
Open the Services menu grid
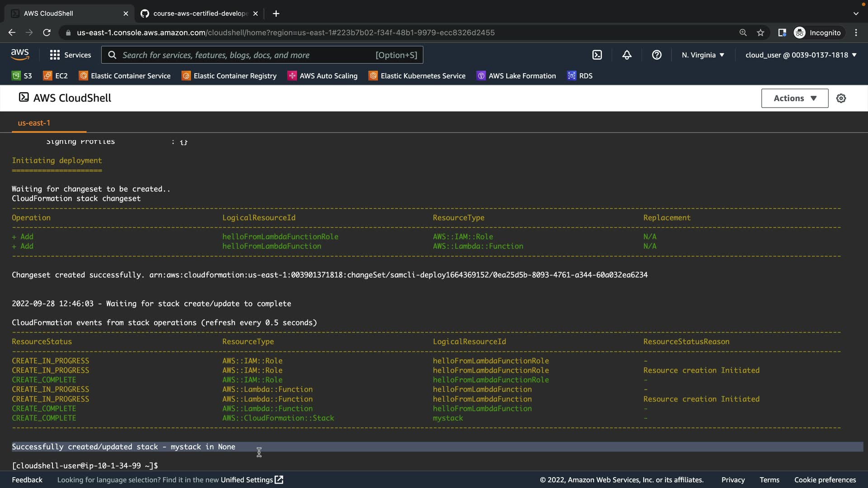70,55
